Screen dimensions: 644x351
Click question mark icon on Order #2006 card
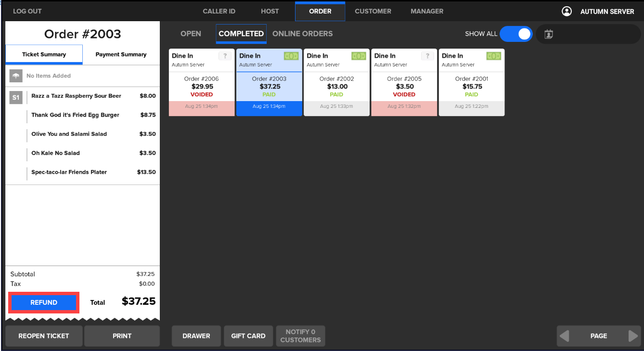(225, 56)
